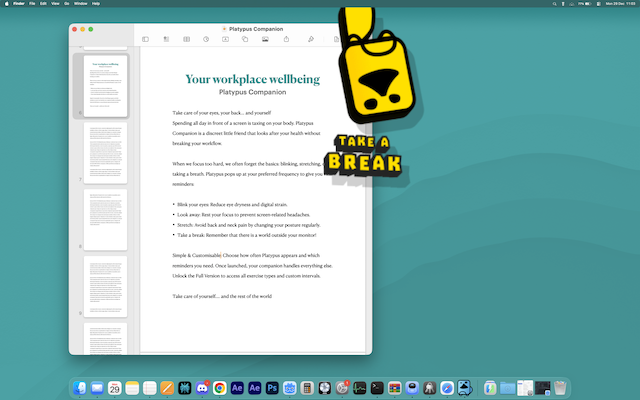Image resolution: width=640 pixels, height=400 pixels.
Task: Open the Window menu in menu bar
Action: (81, 4)
